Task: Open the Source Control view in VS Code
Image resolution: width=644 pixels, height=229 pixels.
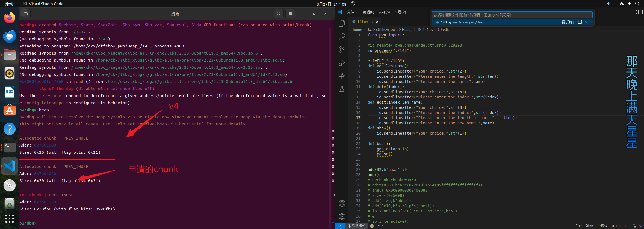Action: [x=342, y=49]
